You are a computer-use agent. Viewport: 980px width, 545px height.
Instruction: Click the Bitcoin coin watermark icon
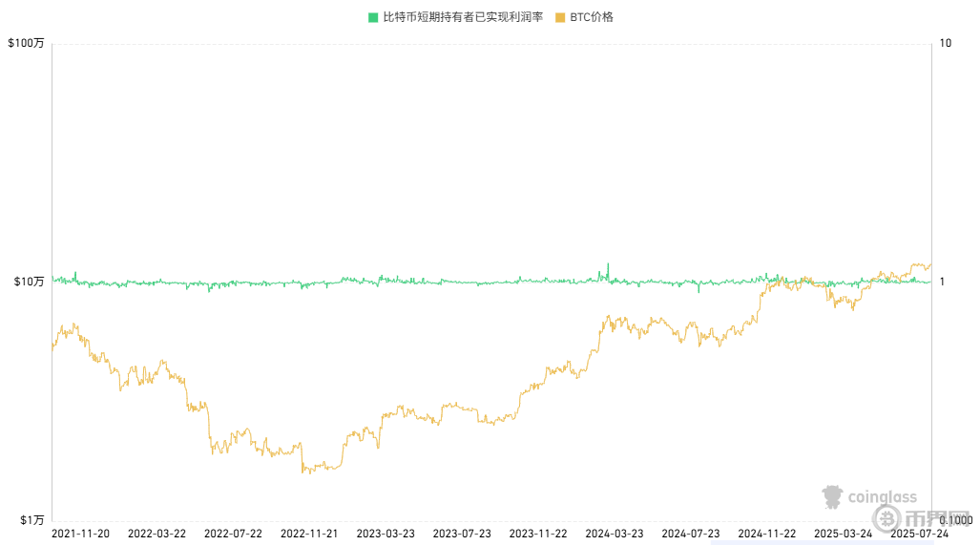click(888, 519)
